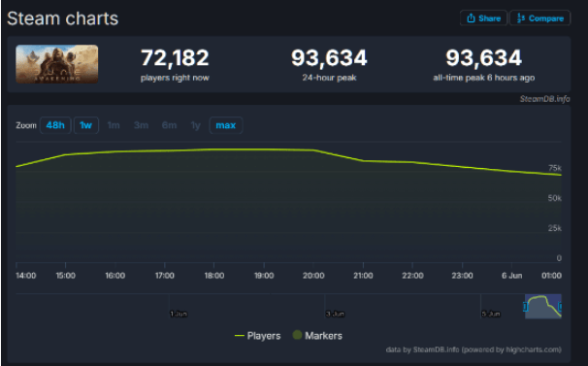This screenshot has width=588, height=366.
Task: Grab the left navigator range handle
Action: click(x=525, y=307)
